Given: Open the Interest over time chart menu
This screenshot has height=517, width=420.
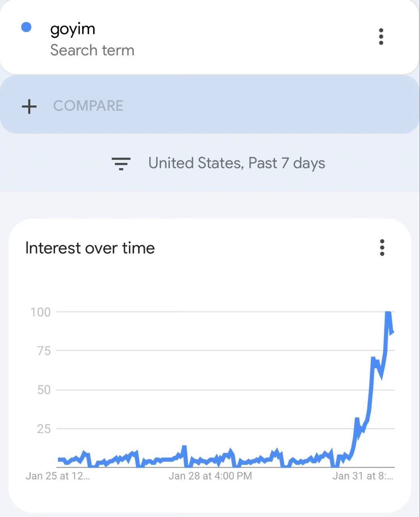Looking at the screenshot, I should pyautogui.click(x=382, y=248).
